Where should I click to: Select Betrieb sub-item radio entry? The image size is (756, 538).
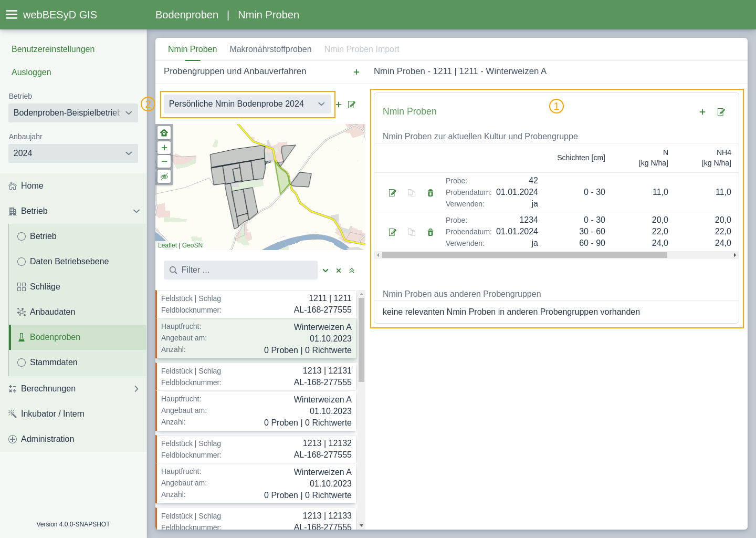click(78, 236)
